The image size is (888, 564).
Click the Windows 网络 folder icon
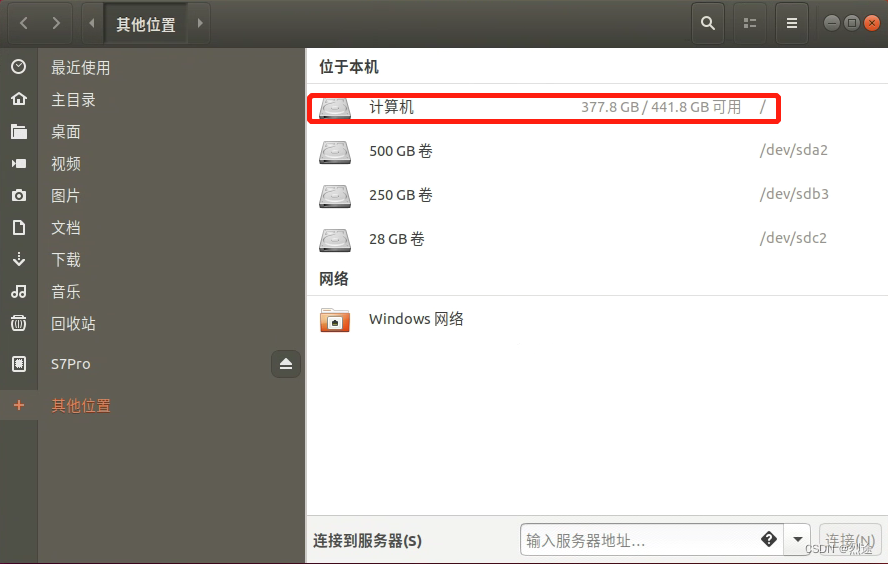click(335, 320)
